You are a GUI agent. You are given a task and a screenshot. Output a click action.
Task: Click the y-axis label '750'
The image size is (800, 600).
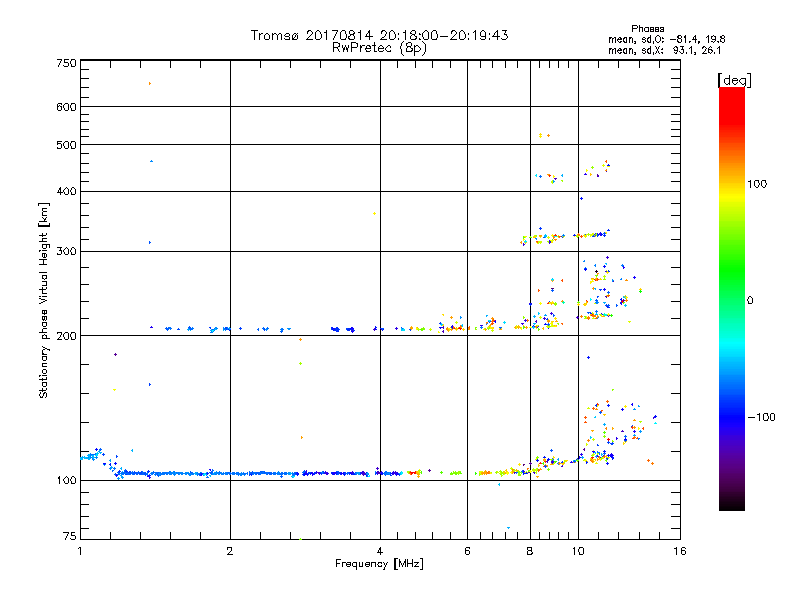66,63
